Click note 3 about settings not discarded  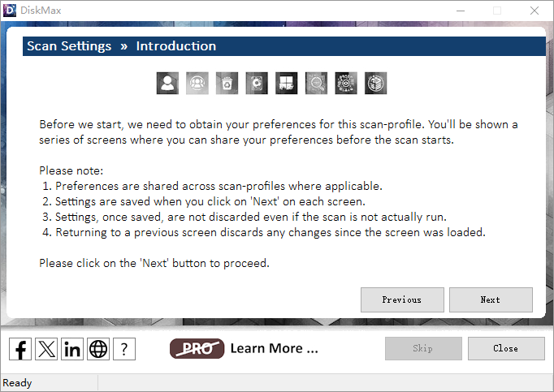pos(245,217)
